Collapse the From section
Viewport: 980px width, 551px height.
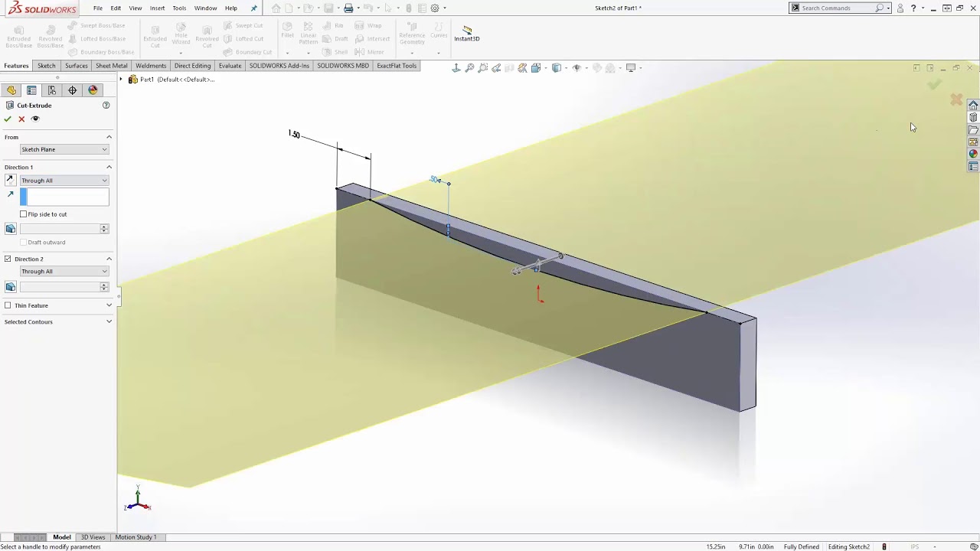click(x=109, y=137)
